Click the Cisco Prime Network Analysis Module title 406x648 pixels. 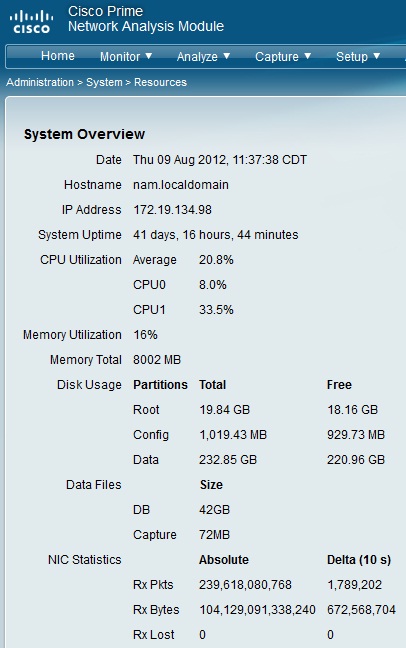tap(146, 19)
